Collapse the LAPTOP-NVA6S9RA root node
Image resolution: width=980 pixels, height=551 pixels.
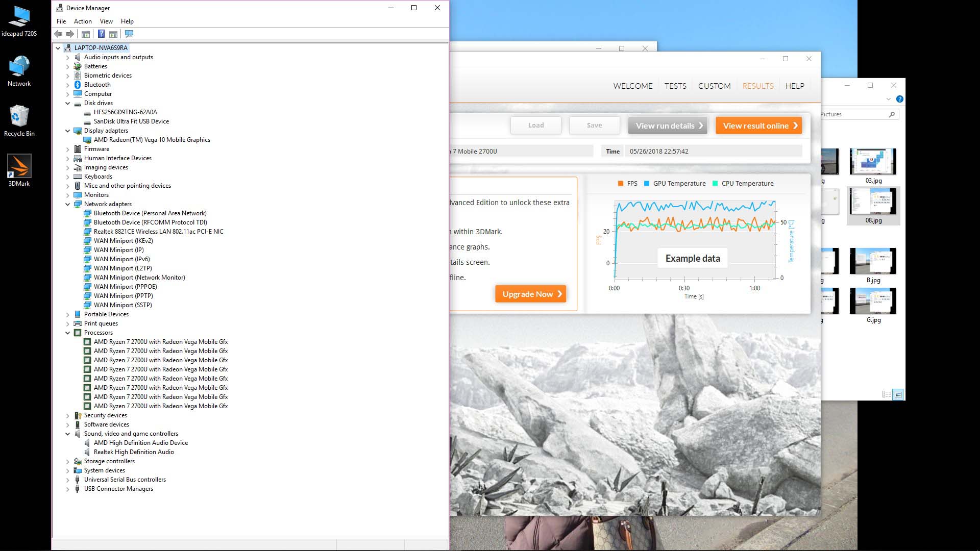pyautogui.click(x=58, y=48)
